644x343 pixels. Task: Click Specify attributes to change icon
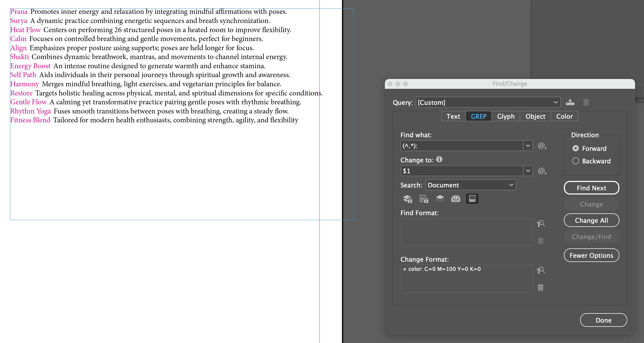coord(541,270)
